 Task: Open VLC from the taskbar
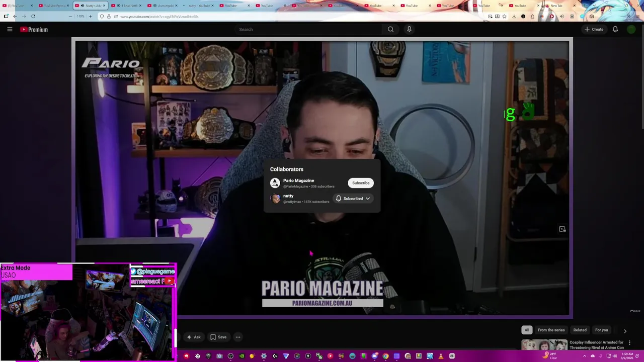coord(441,356)
